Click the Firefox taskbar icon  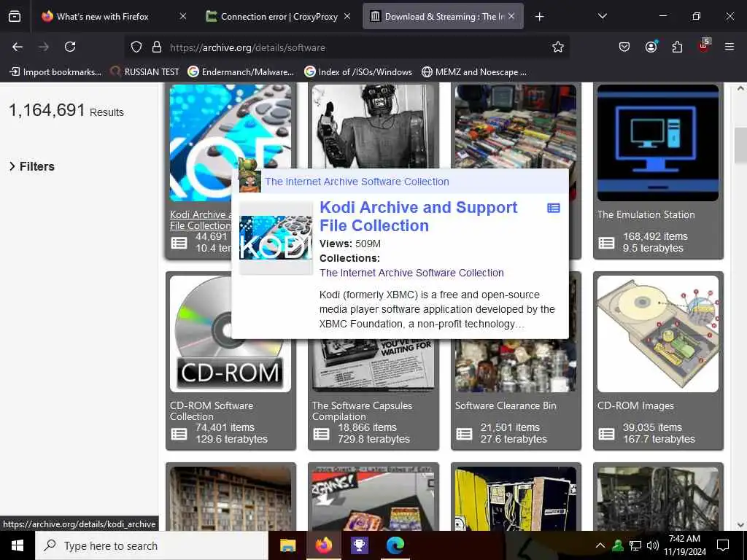tap(323, 545)
